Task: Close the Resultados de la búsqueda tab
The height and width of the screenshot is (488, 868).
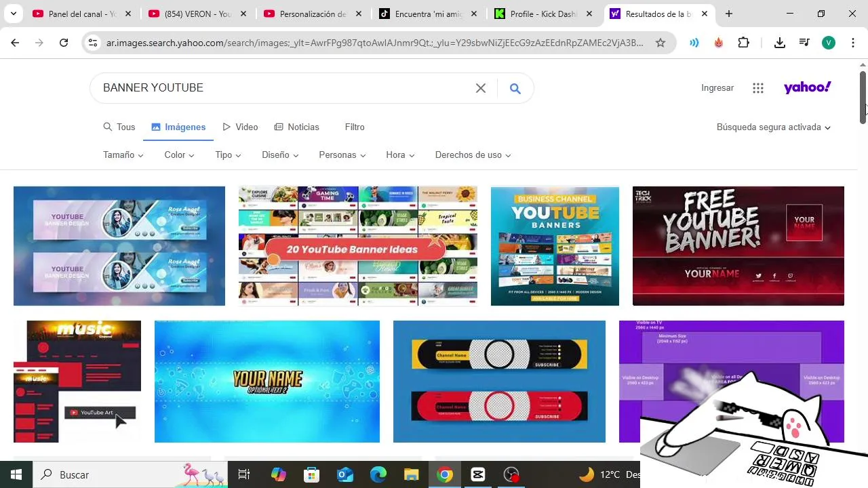Action: [x=705, y=14]
